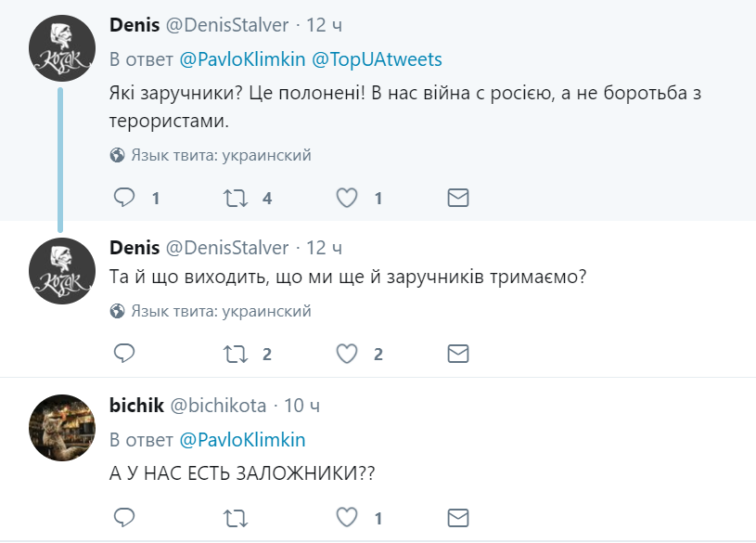Like Denis's first tweet about полонені
Viewport: 756px width, 543px height.
[347, 198]
